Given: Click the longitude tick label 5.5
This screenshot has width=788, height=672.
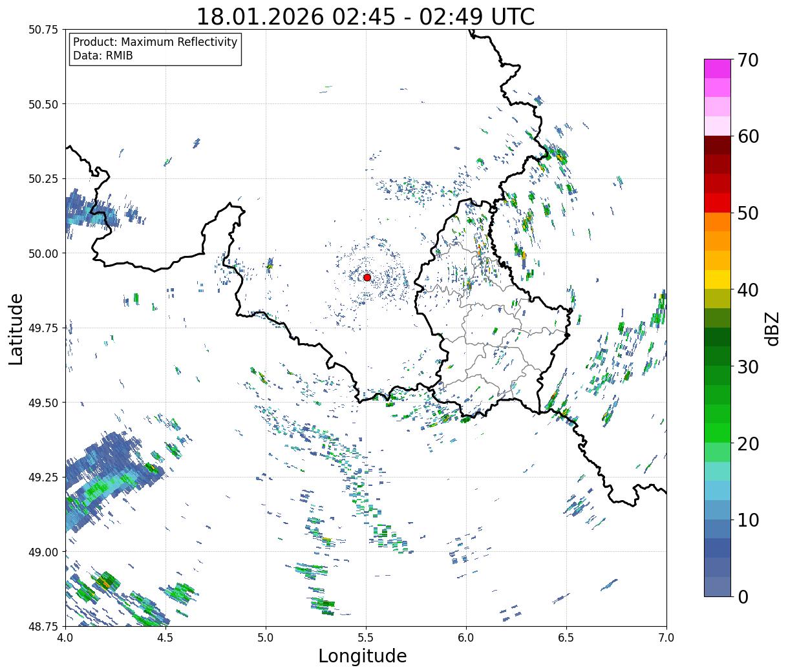Looking at the screenshot, I should pyautogui.click(x=366, y=638).
